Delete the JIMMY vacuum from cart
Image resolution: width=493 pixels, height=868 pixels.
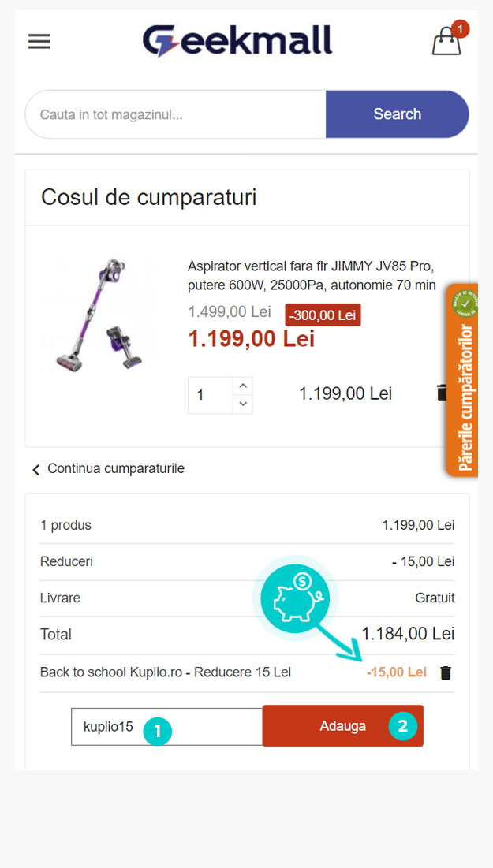(x=442, y=393)
